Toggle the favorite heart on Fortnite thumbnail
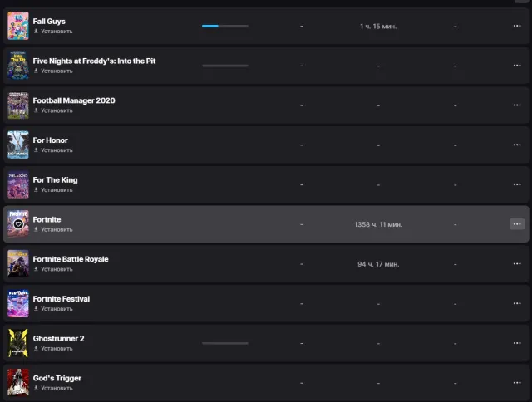This screenshot has width=532, height=402. [x=18, y=224]
